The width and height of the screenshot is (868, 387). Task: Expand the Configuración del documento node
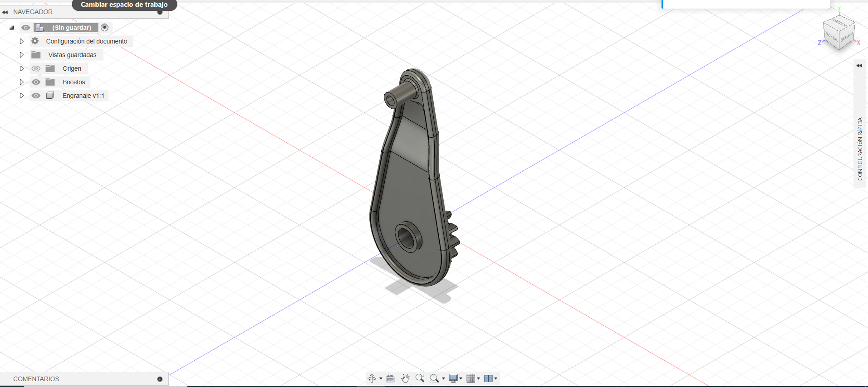[21, 41]
